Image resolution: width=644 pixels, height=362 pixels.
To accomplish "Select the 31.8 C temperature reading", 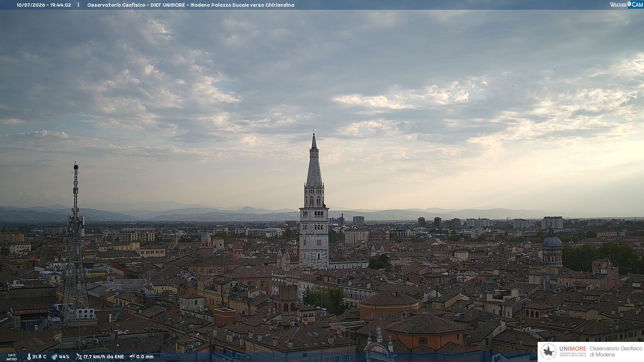I will pyautogui.click(x=39, y=357).
